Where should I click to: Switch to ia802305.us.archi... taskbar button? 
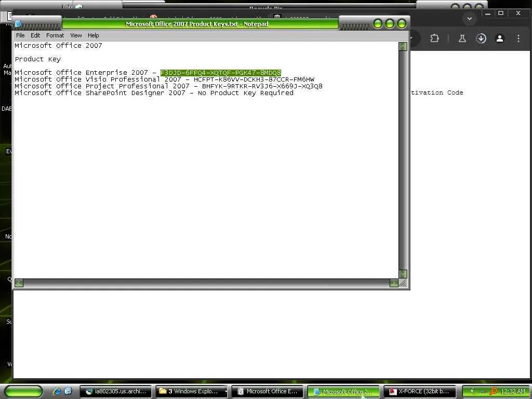(x=116, y=392)
